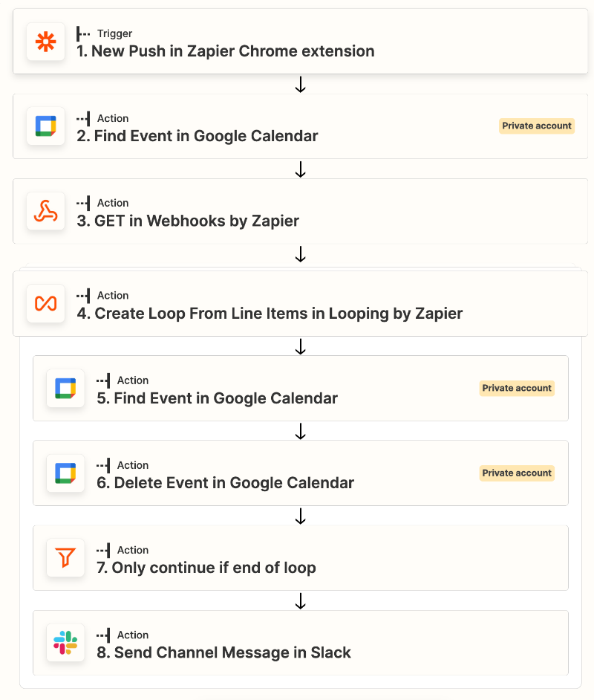Viewport: 594px width, 700px height.
Task: Click the Private account badge on step 6
Action: tap(517, 473)
